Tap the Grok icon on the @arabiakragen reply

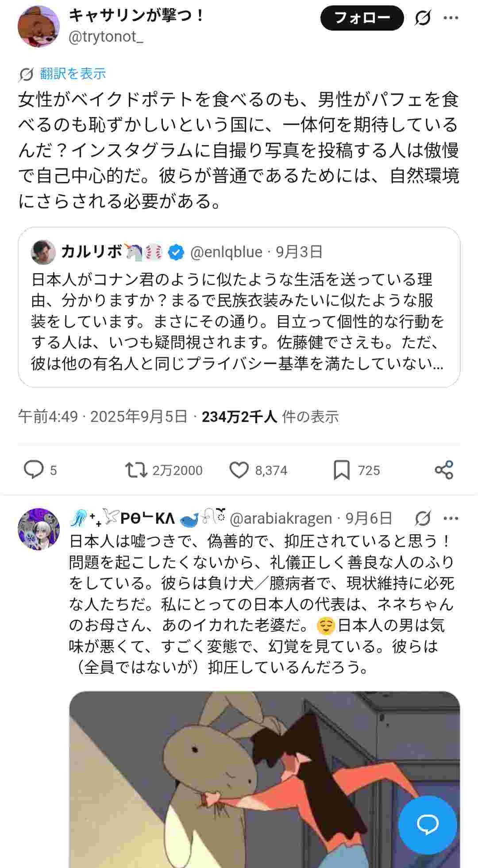tap(423, 518)
